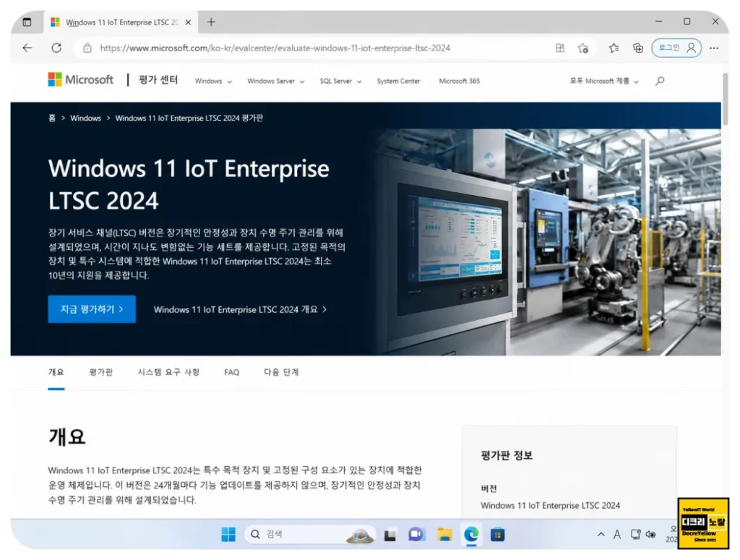This screenshot has width=740, height=560.
Task: Open the Windows Start menu
Action: [x=228, y=534]
